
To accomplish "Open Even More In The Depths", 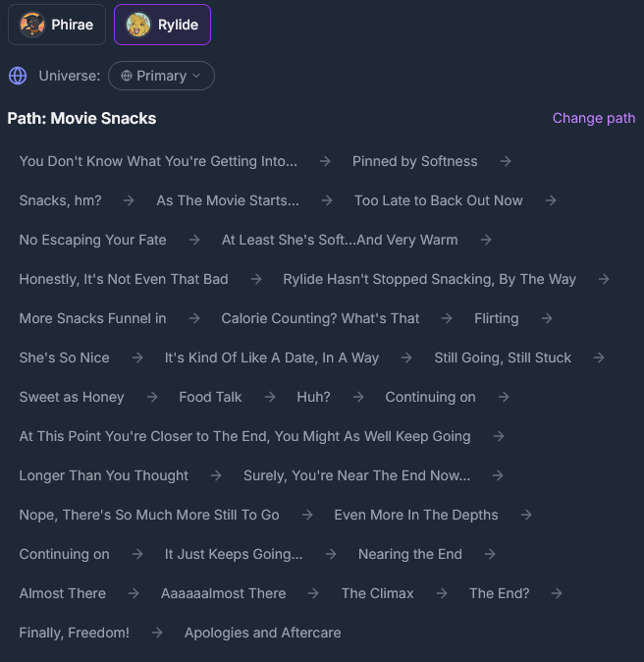I will point(415,515).
